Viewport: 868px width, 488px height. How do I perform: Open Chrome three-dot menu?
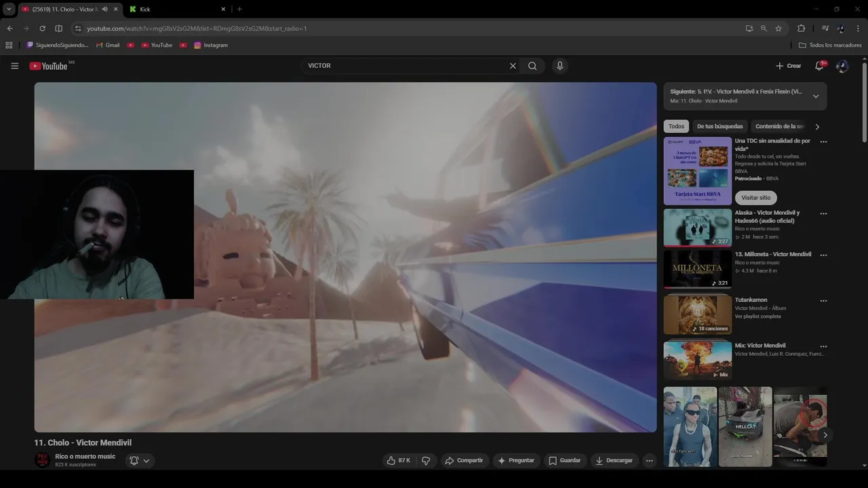[x=859, y=28]
